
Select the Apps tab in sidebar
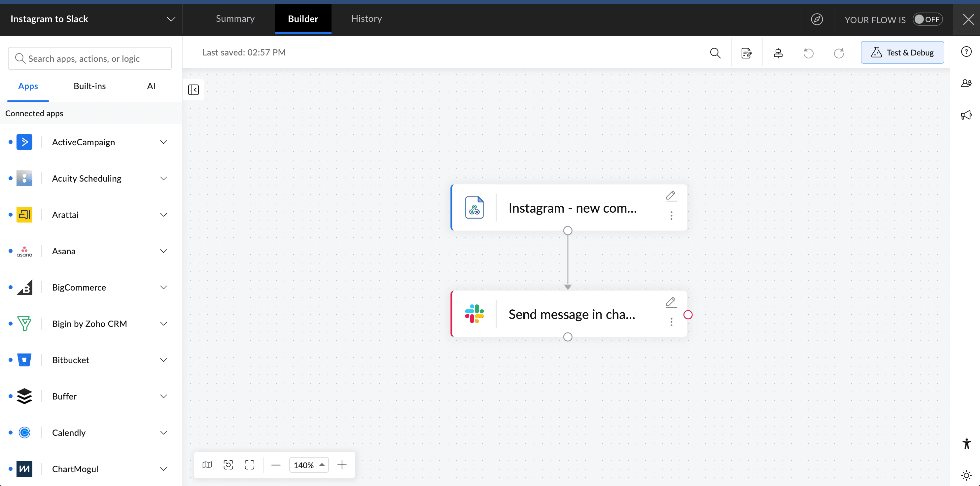tap(28, 86)
